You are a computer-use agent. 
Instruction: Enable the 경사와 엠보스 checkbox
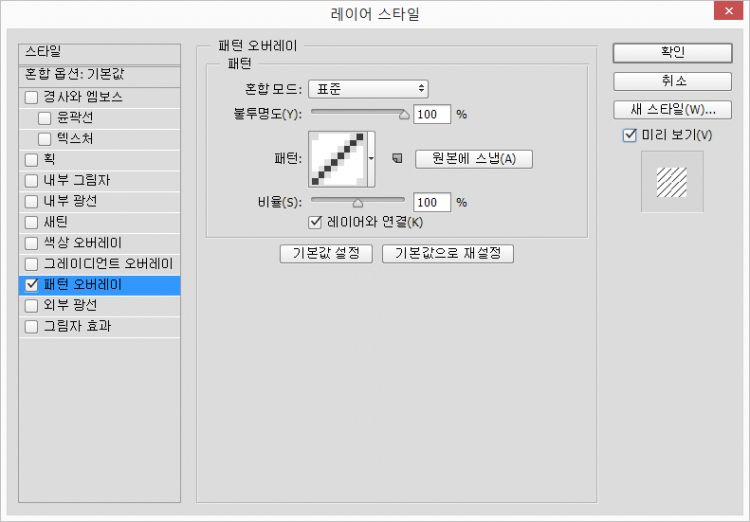pos(31,97)
